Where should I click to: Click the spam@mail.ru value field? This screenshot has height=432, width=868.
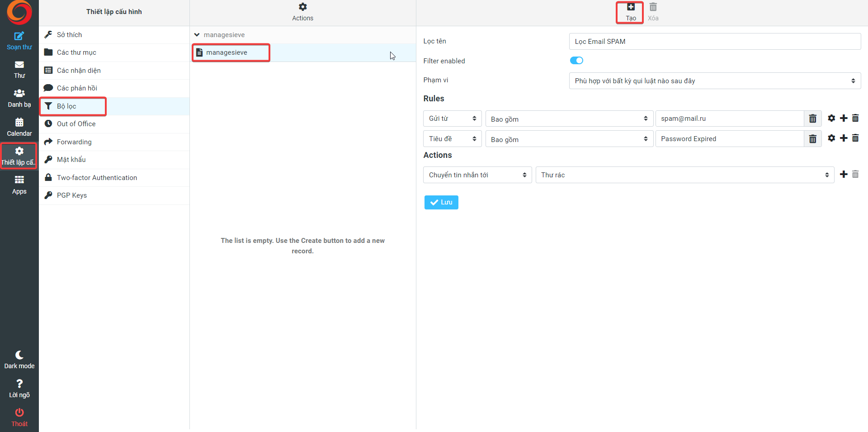click(729, 119)
